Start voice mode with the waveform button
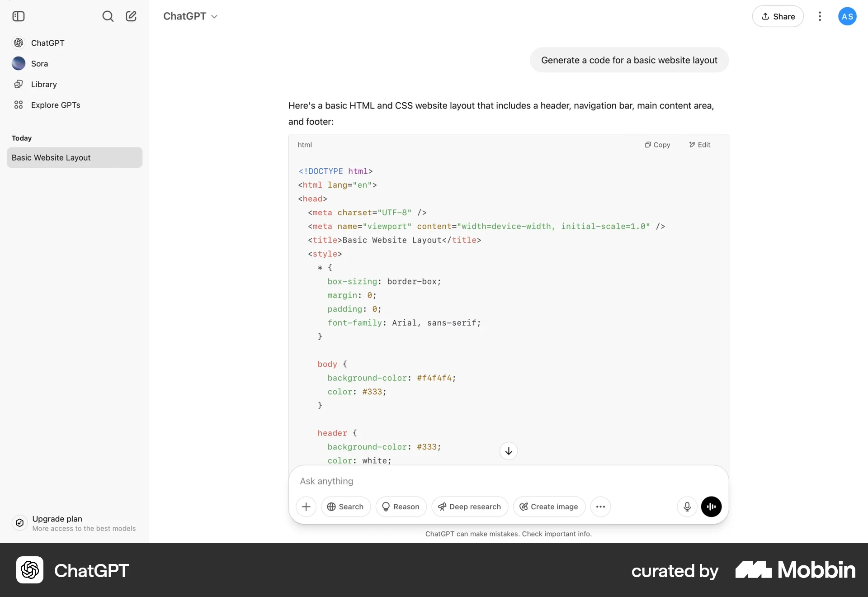The width and height of the screenshot is (868, 597). pos(711,507)
